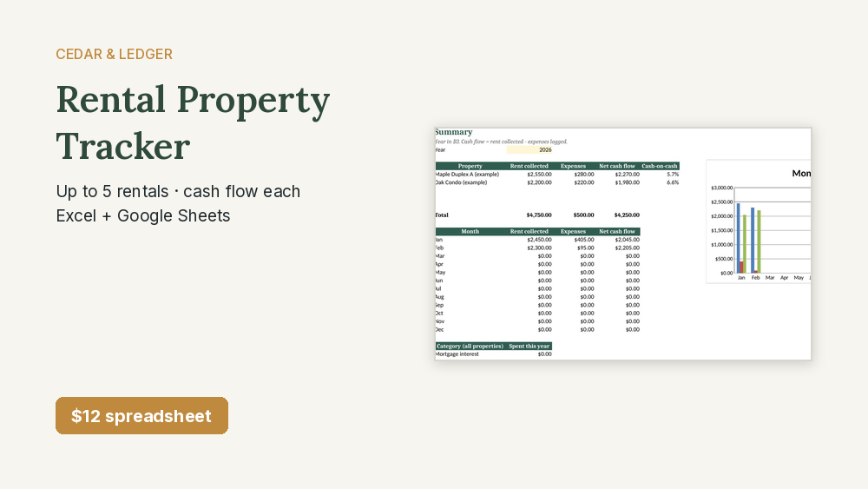Click the 'Excel + Google Sheets' line

(x=143, y=215)
